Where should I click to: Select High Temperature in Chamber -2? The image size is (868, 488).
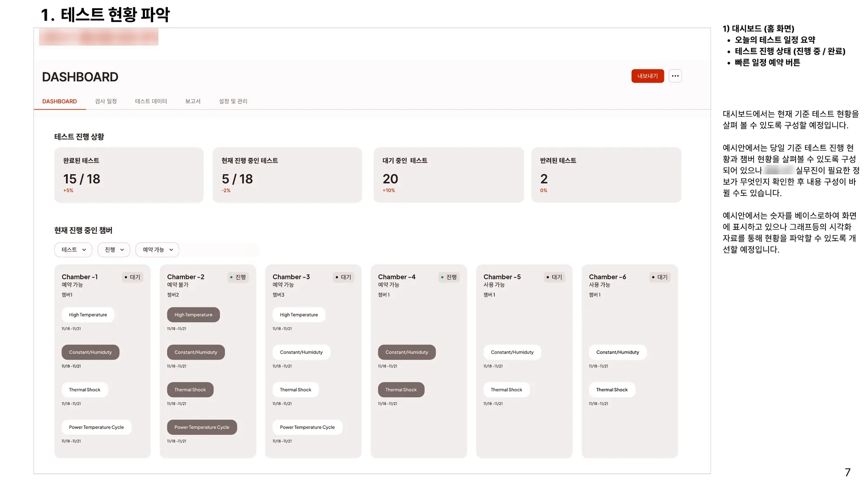[x=194, y=315]
